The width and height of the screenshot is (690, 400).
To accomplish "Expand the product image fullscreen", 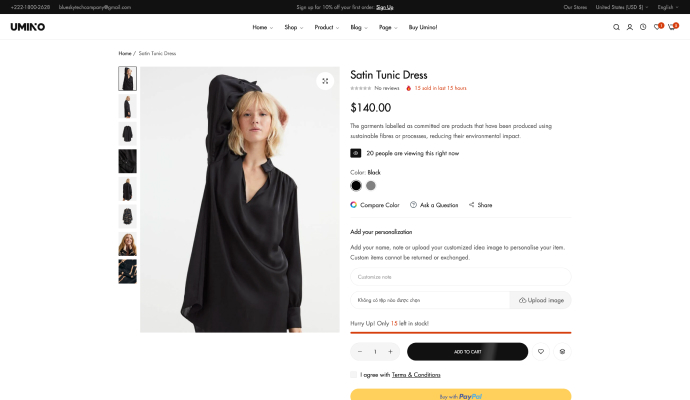I will (x=325, y=81).
